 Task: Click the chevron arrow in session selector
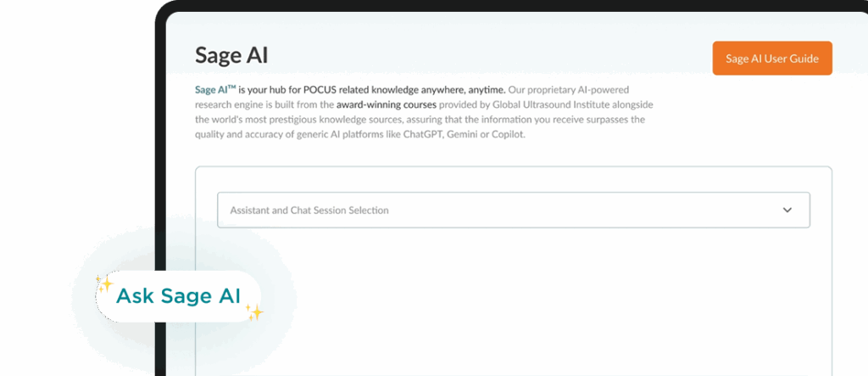(x=787, y=210)
